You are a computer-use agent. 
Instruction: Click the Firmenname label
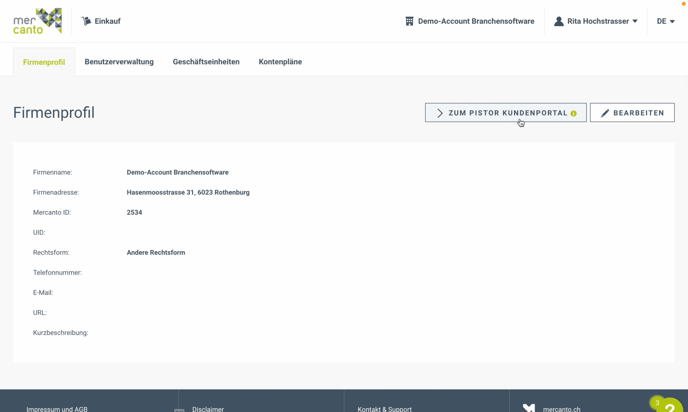52,172
